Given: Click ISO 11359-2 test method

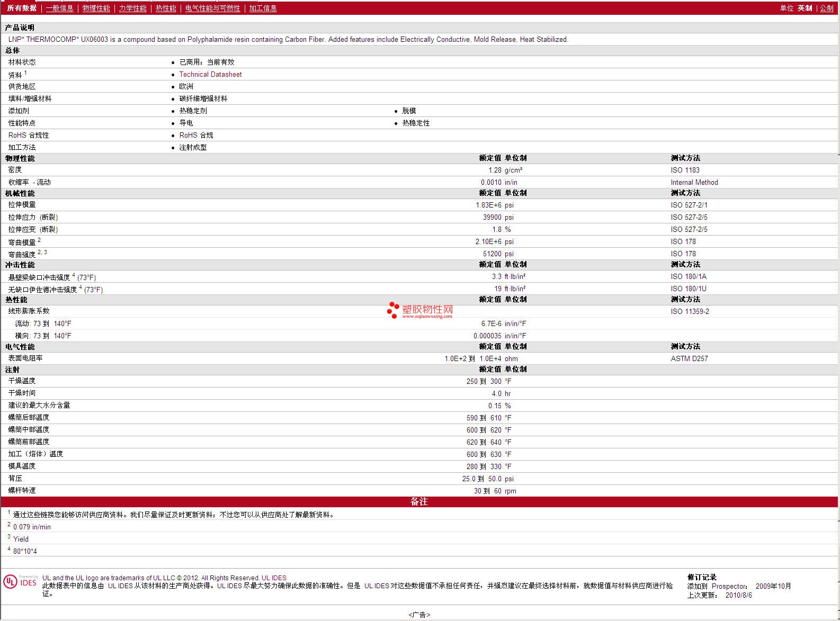Looking at the screenshot, I should click(x=690, y=312).
